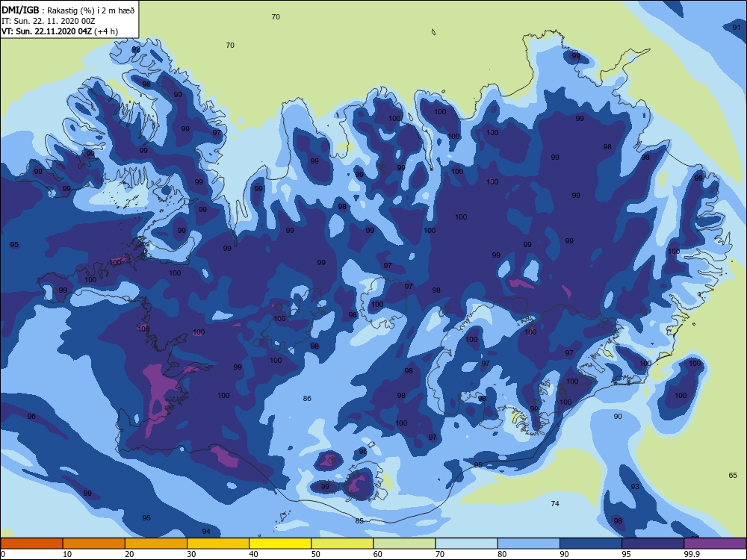Click the legend label "20"
747x560 pixels.
[129, 554]
